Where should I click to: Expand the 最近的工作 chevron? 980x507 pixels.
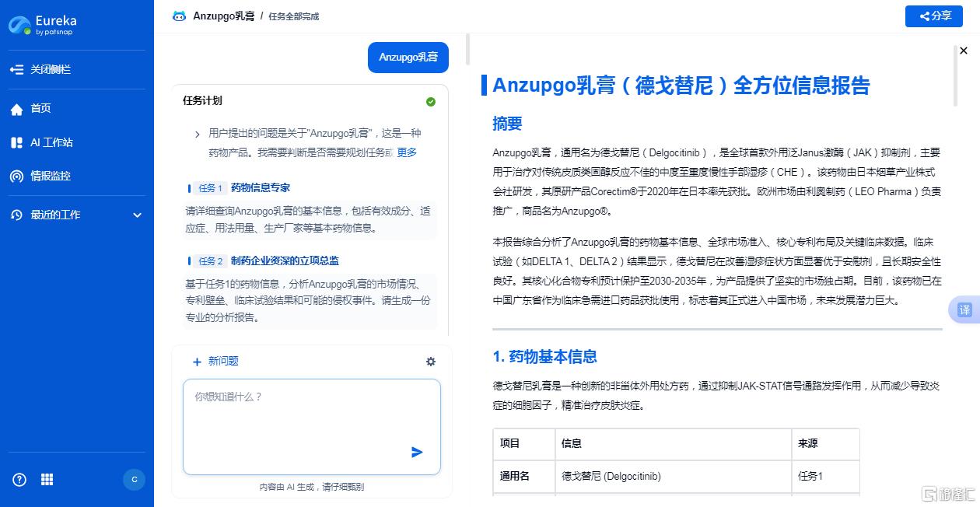tap(138, 215)
